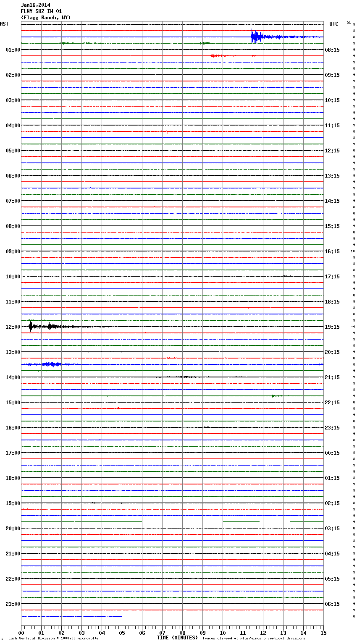
Task: Click the traces clipped footer note
Action: pyautogui.click(x=254, y=639)
